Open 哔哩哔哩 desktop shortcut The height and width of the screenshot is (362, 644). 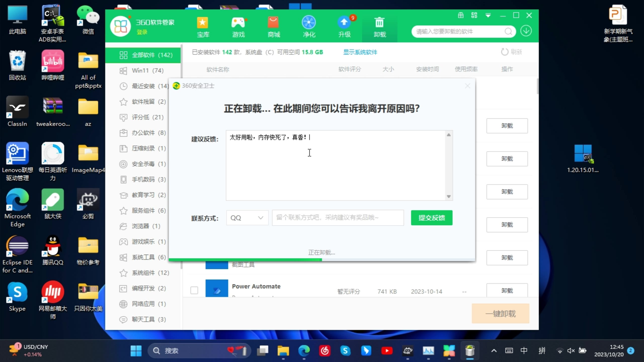tap(53, 65)
